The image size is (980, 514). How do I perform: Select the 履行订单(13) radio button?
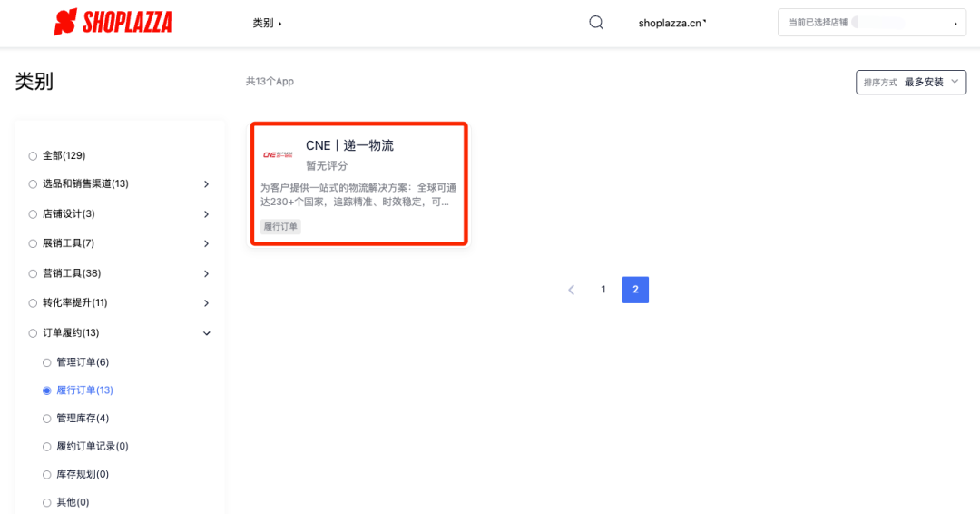coord(46,390)
